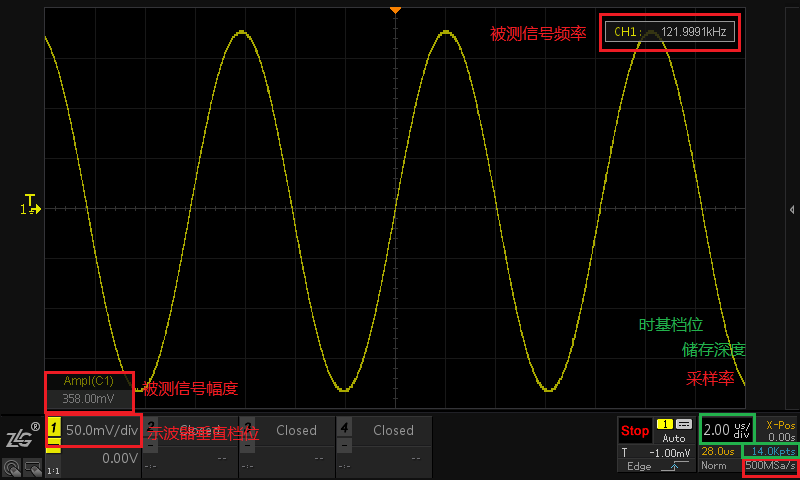The image size is (800, 480).
Task: Click the touch gesture icon below ZLG logo
Action: coord(13,466)
